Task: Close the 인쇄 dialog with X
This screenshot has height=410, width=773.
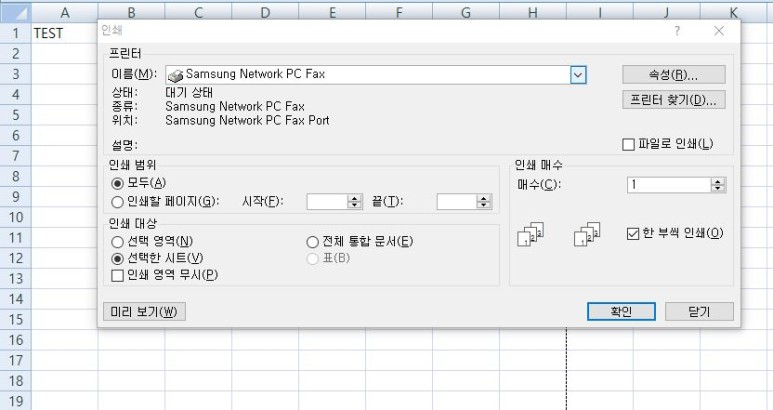Action: click(719, 31)
